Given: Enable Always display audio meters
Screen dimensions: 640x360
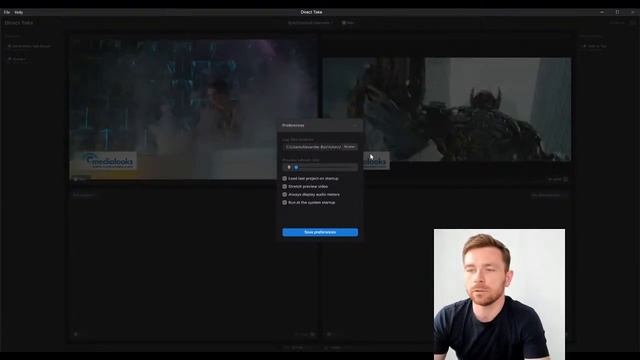Looking at the screenshot, I should coord(284,195).
